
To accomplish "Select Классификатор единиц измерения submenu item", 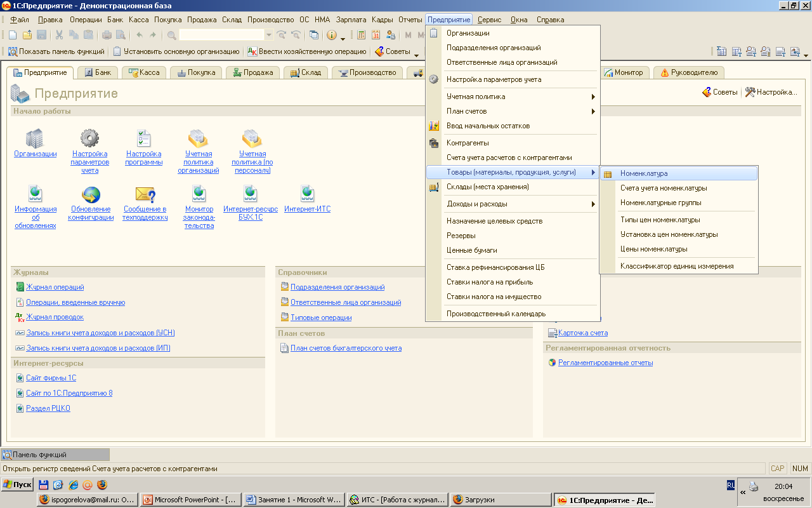I will pos(679,266).
